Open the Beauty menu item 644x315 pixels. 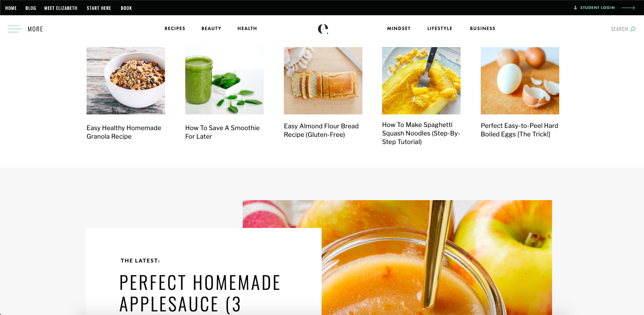pyautogui.click(x=211, y=28)
